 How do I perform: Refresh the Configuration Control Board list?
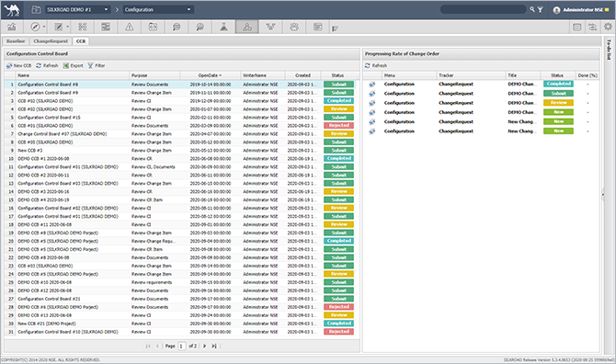tap(47, 65)
